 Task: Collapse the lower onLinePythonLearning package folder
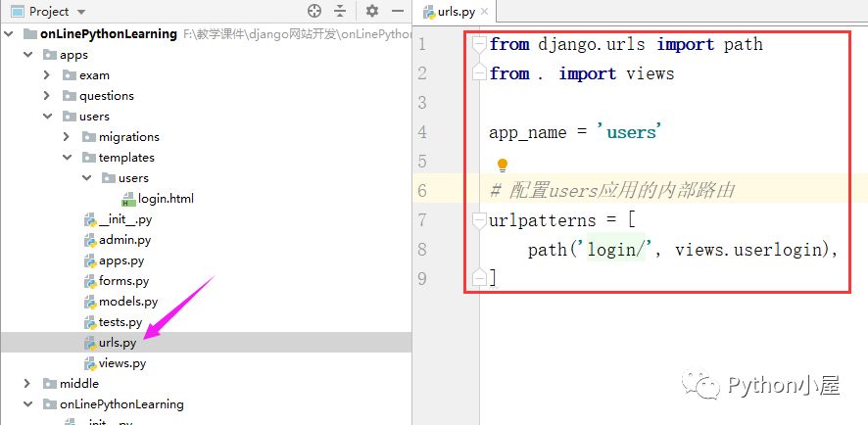pyautogui.click(x=27, y=404)
